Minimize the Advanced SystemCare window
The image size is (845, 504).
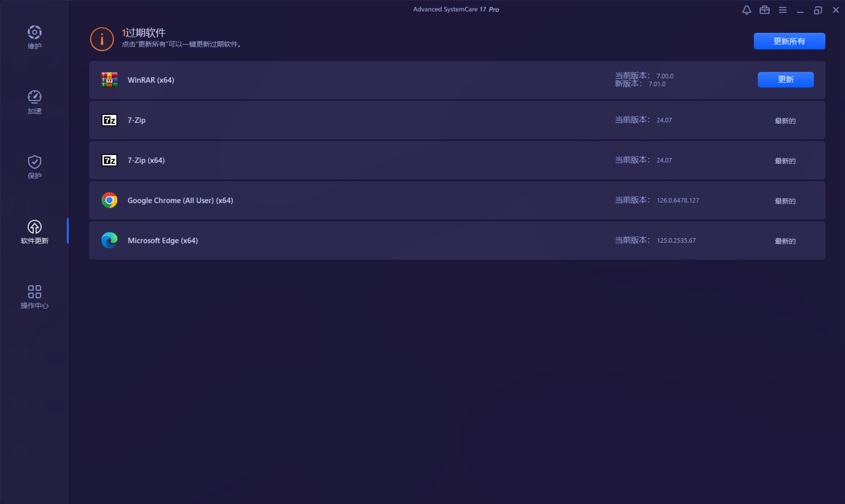pyautogui.click(x=800, y=11)
